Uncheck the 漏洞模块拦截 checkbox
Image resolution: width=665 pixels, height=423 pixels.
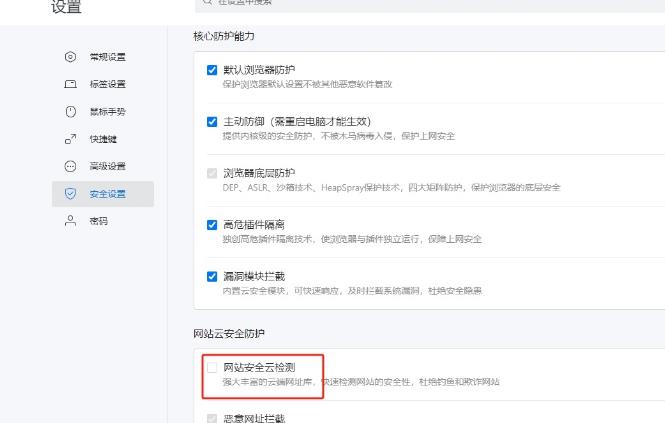coord(212,277)
